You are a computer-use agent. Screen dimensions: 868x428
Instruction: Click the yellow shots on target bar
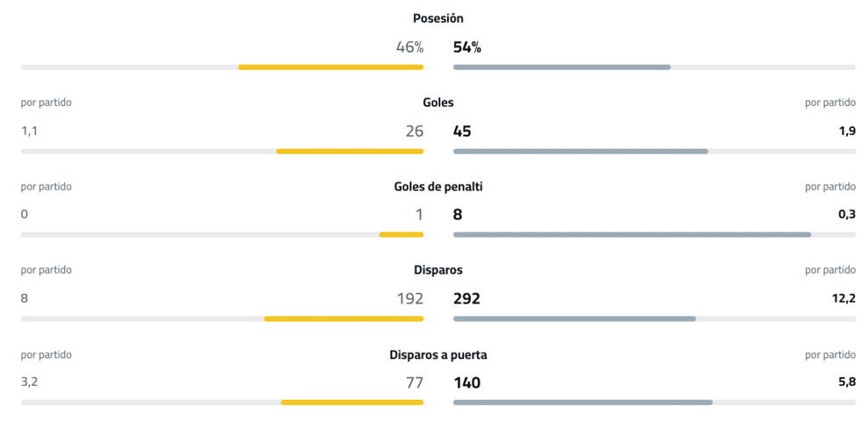coord(352,403)
